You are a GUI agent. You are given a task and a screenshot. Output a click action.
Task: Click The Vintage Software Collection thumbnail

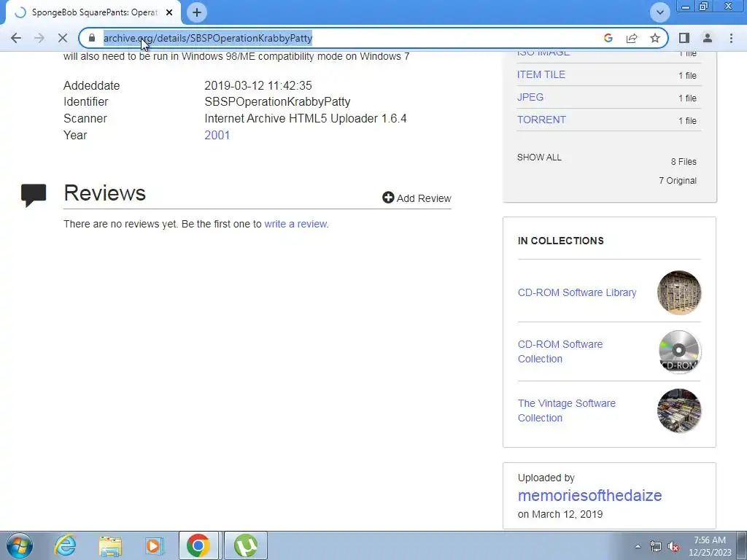(679, 411)
